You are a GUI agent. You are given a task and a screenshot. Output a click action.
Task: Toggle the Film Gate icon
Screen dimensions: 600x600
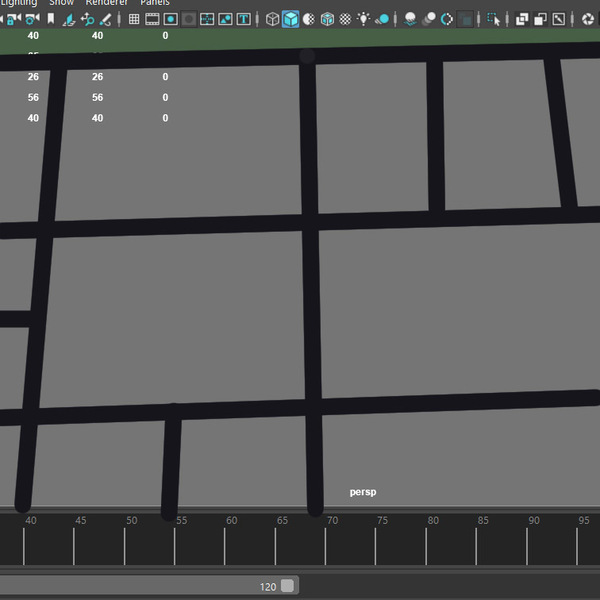click(152, 19)
